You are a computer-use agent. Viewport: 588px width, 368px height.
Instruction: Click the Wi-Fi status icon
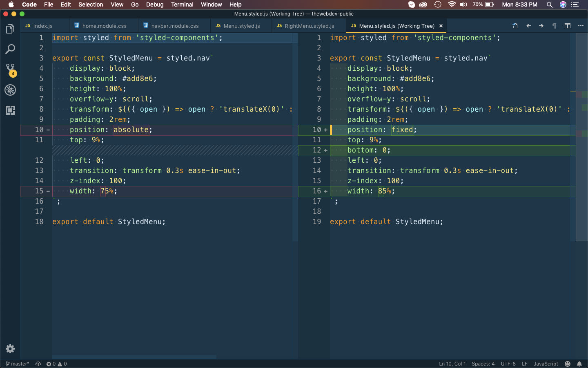pos(451,4)
